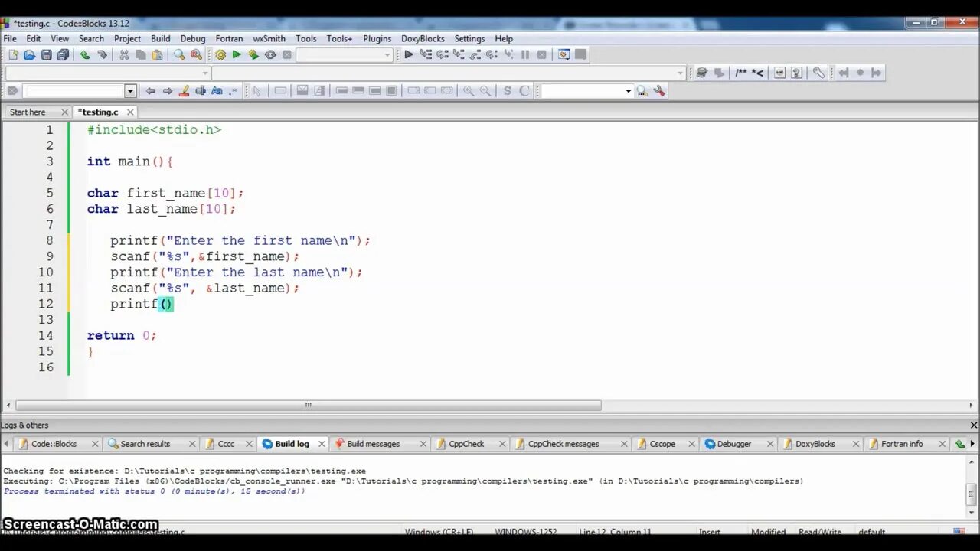Screen dimensions: 980x551
Task: Click the Run to cursor debug icon
Action: pyautogui.click(x=426, y=54)
